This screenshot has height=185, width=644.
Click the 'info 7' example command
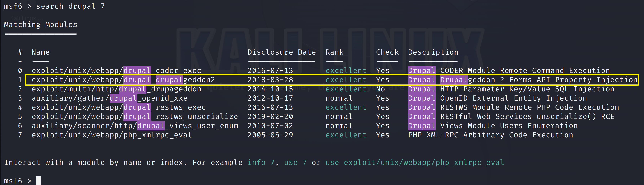[x=261, y=162]
